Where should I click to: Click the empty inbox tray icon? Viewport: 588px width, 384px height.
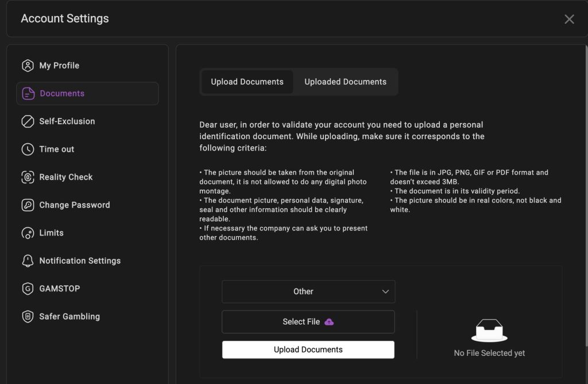pos(489,331)
